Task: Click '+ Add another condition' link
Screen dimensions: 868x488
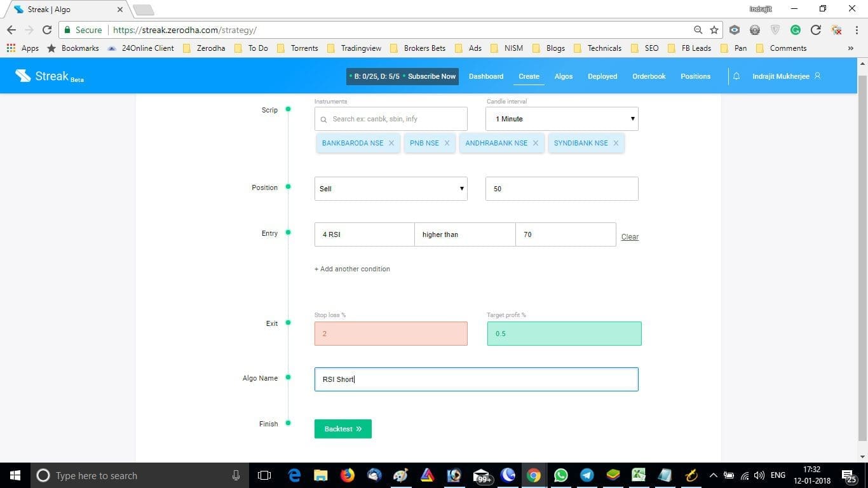Action: (352, 269)
